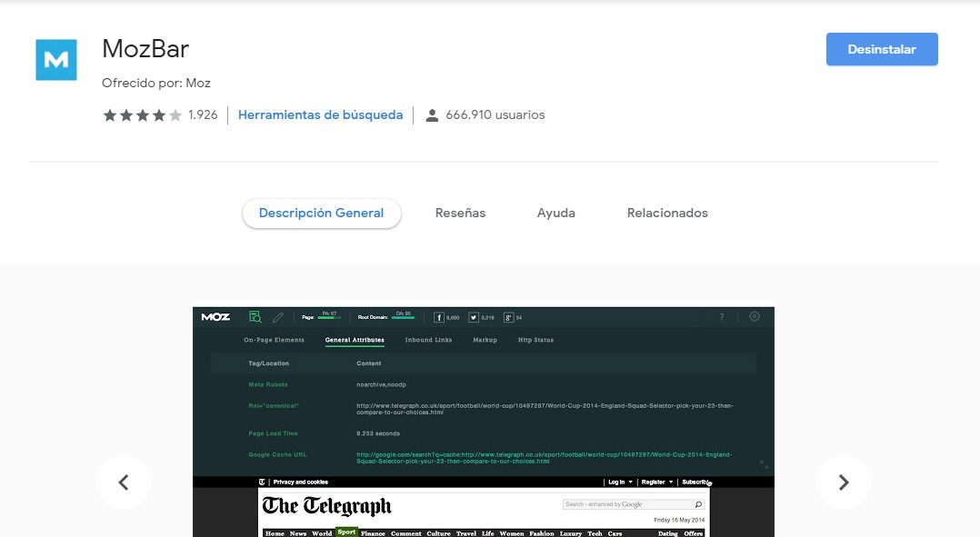Switch to the Reseñas tab
Screen dimensions: 980x537
tap(460, 213)
